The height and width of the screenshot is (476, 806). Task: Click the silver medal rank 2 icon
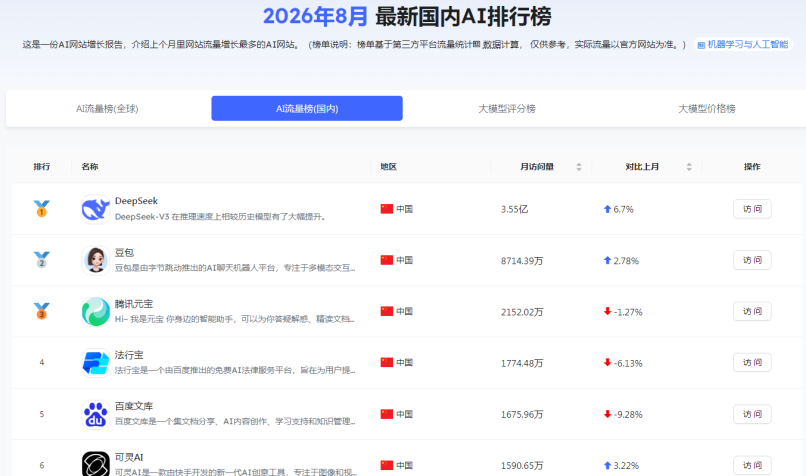(x=42, y=260)
